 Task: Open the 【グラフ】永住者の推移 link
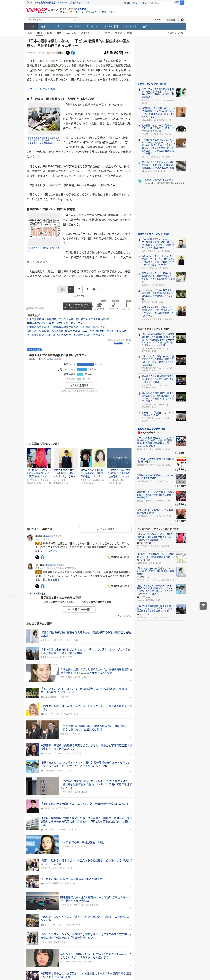41,89
